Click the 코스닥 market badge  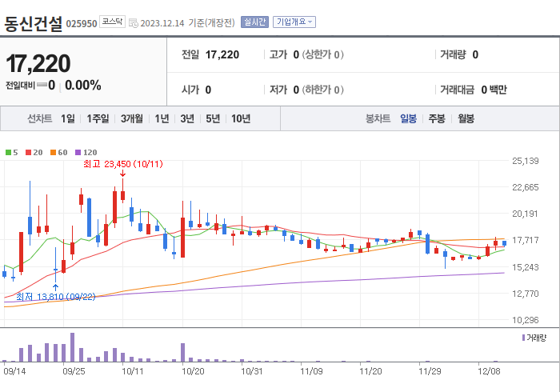112,22
